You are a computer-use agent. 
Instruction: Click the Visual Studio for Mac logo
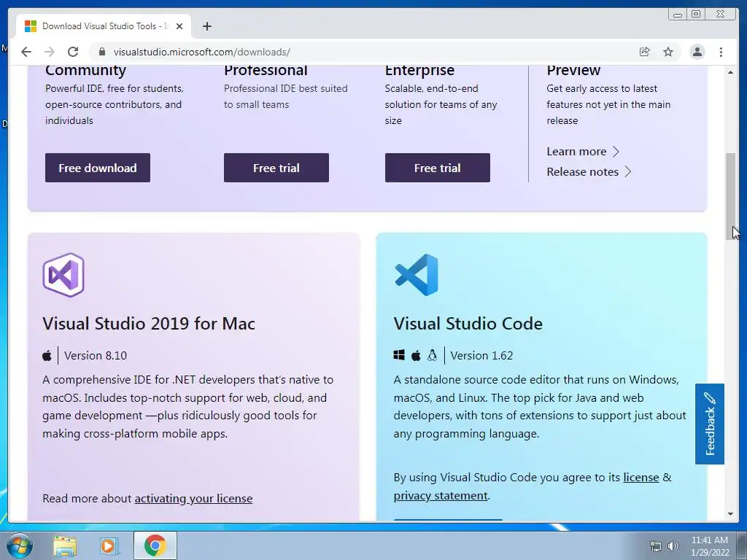point(63,275)
